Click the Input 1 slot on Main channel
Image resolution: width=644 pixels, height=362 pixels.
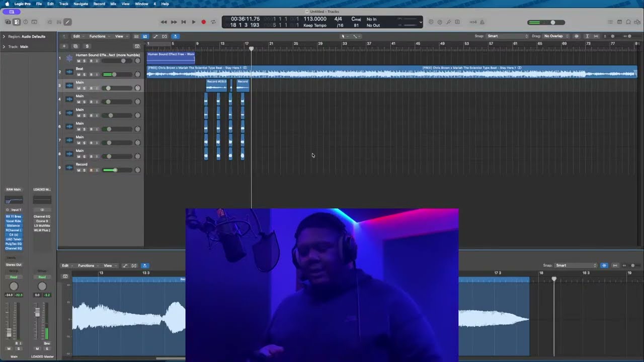coord(16,210)
